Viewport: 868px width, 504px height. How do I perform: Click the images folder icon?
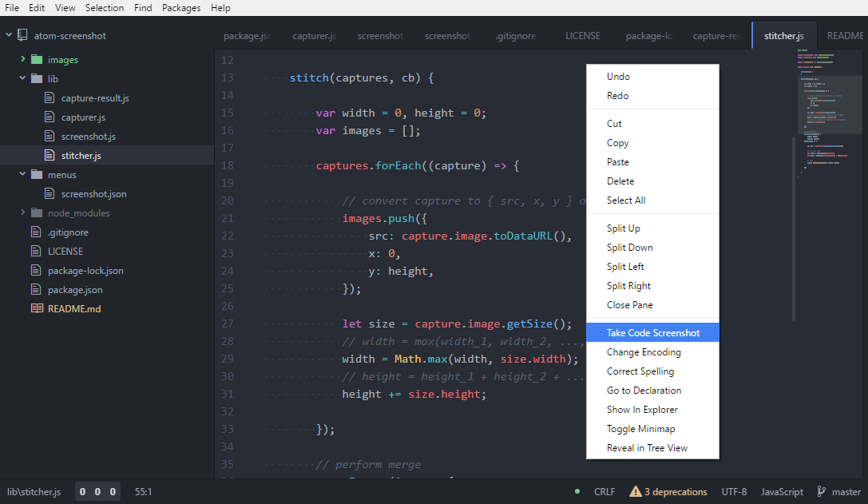[x=38, y=59]
